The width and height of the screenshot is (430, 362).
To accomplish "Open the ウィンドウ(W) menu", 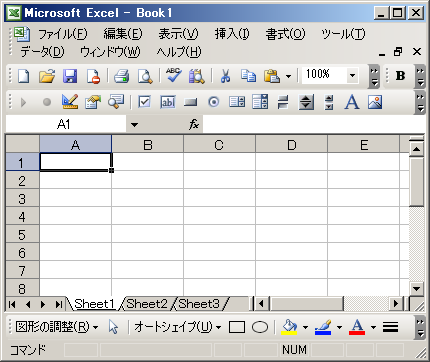I will pyautogui.click(x=110, y=52).
